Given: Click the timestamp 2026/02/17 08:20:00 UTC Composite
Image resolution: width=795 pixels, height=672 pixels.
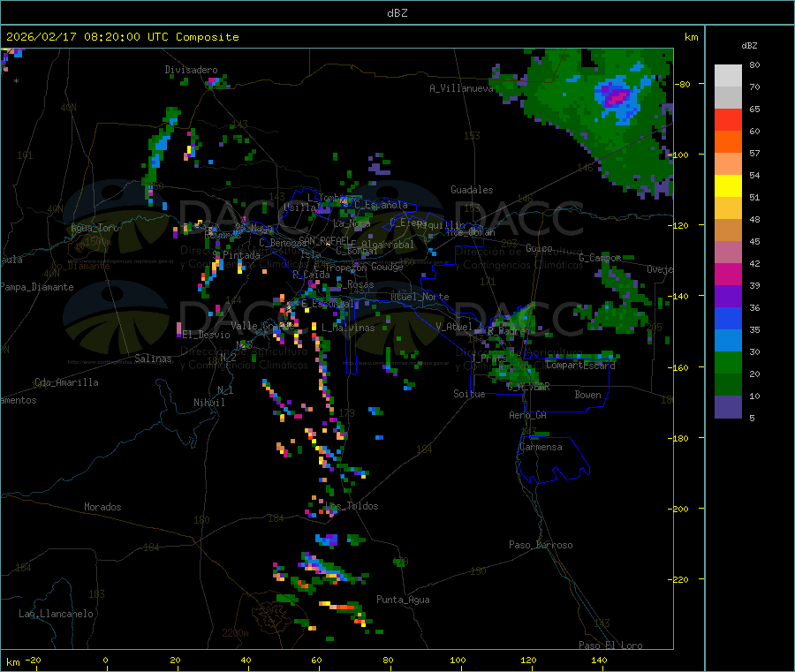Looking at the screenshot, I should pyautogui.click(x=122, y=37).
